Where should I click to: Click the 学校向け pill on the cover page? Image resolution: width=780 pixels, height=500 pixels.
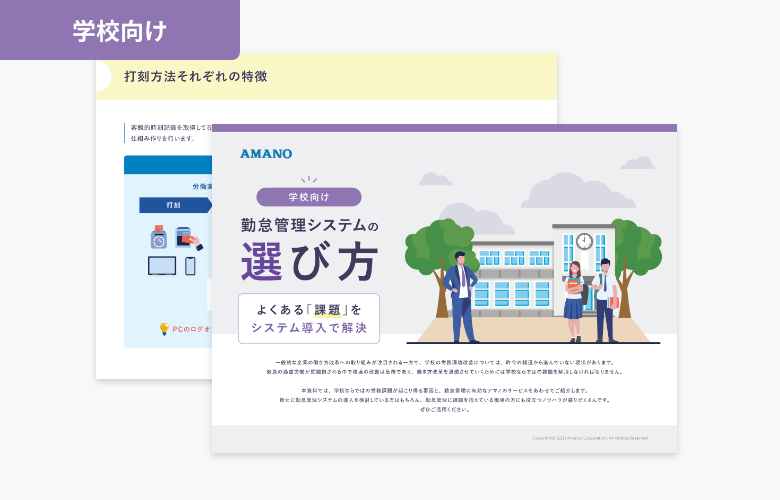[x=308, y=197]
